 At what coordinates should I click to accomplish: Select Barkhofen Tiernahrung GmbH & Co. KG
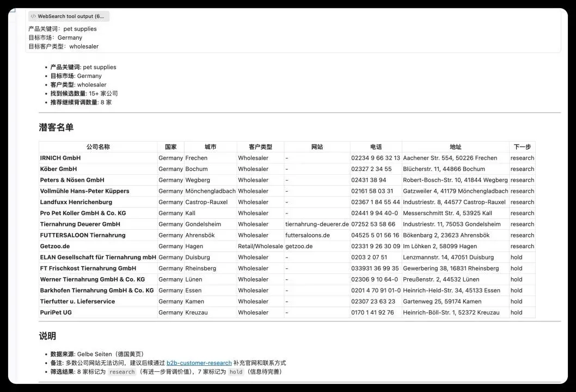(97, 290)
